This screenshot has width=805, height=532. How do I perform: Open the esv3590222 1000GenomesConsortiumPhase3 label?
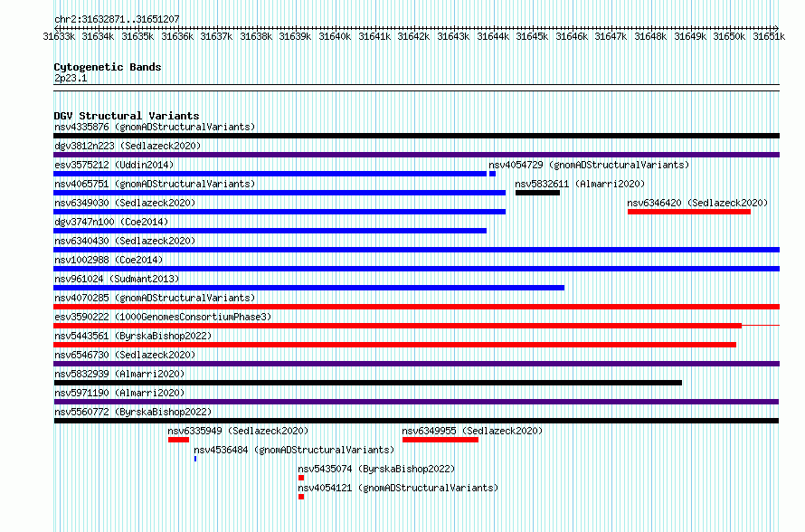pos(163,317)
